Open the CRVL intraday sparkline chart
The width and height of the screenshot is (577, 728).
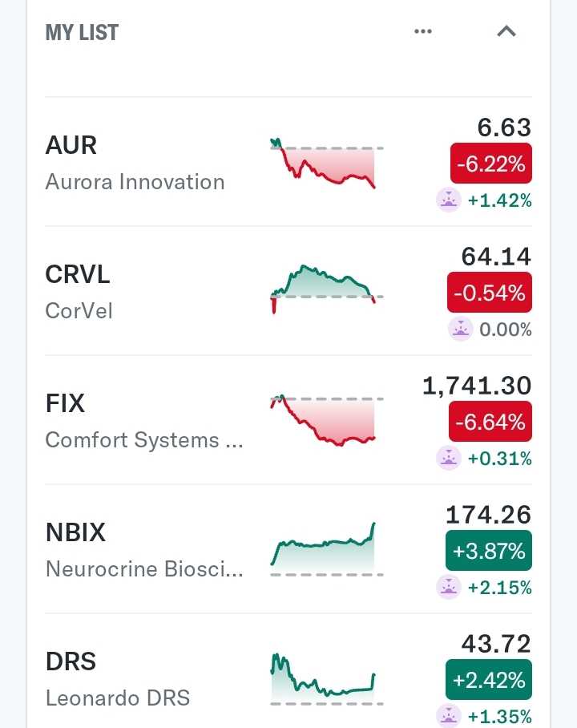(327, 289)
